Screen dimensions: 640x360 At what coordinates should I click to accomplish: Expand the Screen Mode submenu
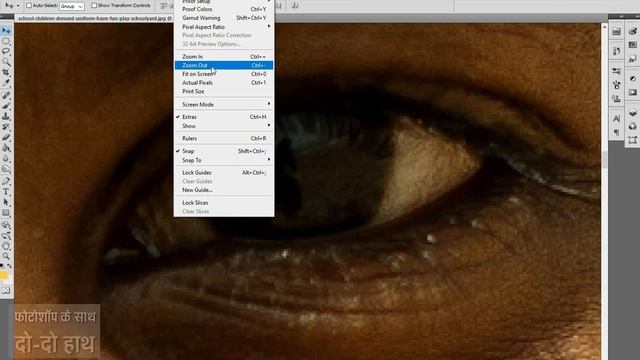coord(224,104)
